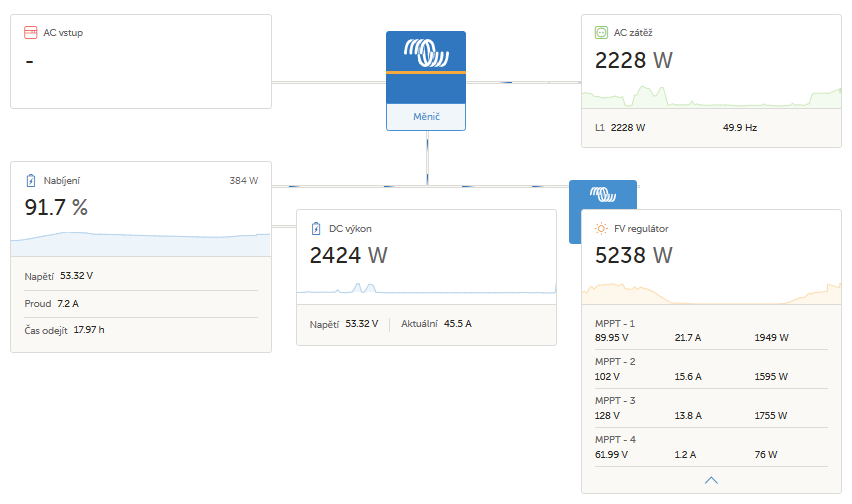Viewport: 852px width, 504px height.
Task: Click the battery Napětí 53.32 V row
Action: pos(141,276)
